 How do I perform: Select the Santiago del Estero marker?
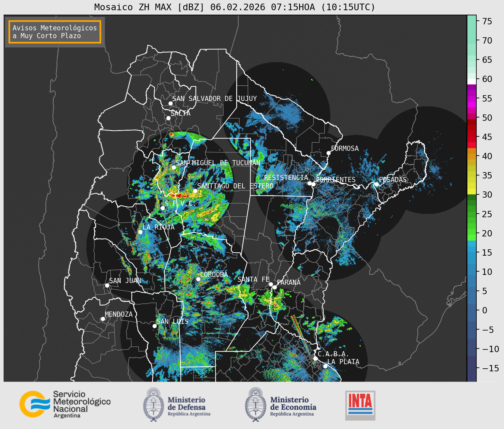point(195,191)
